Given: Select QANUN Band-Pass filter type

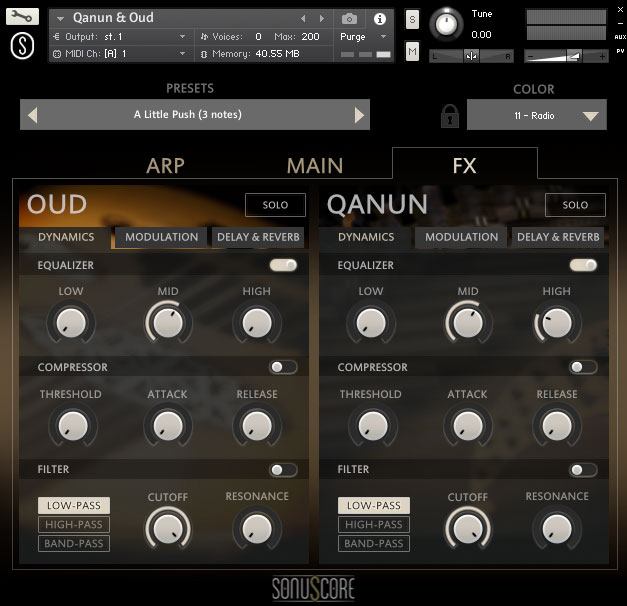Looking at the screenshot, I should pyautogui.click(x=374, y=544).
